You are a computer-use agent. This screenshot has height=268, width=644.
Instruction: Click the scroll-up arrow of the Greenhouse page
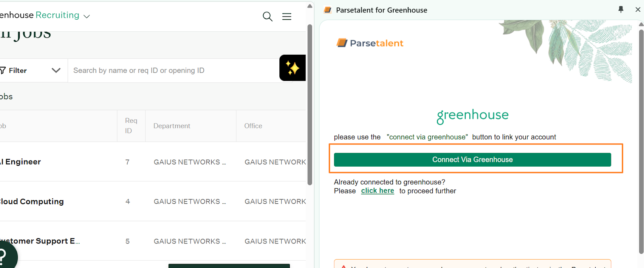(x=310, y=6)
